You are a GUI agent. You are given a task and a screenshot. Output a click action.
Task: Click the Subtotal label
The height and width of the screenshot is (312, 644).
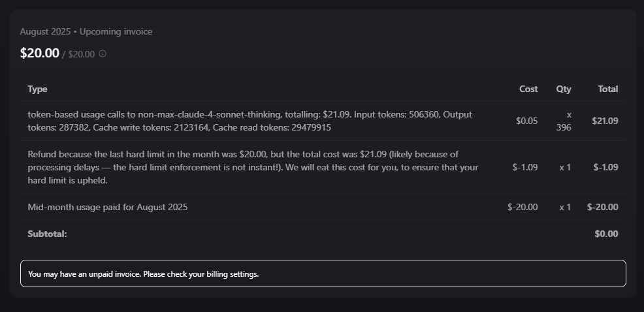[x=47, y=234]
